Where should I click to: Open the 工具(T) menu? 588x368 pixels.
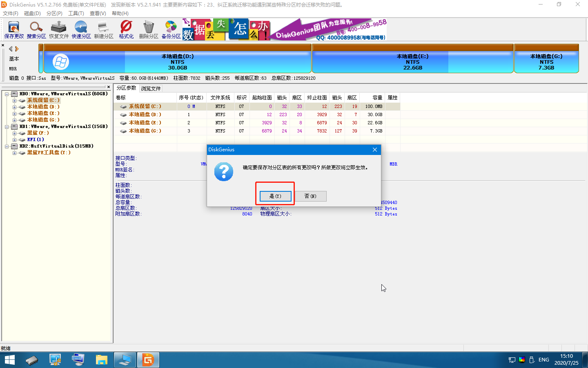76,13
